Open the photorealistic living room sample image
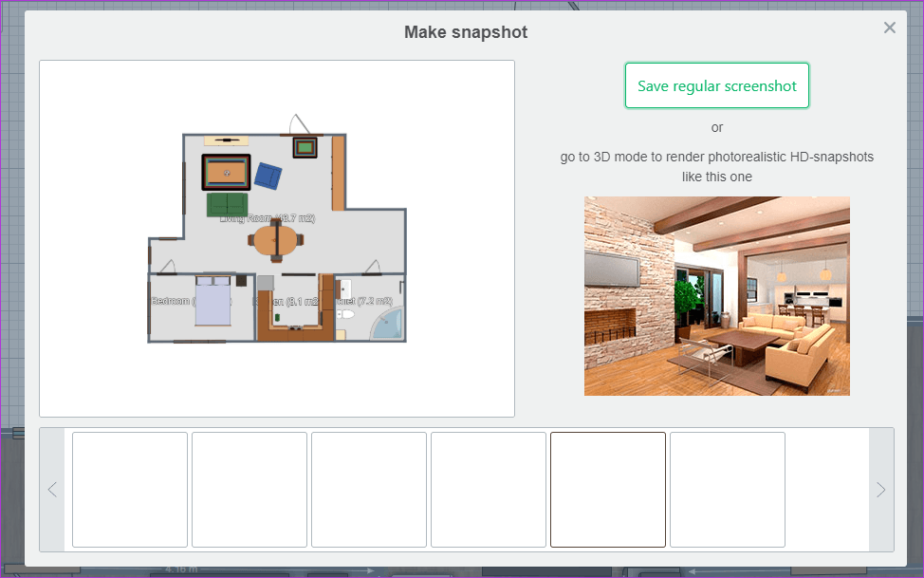 coord(716,295)
